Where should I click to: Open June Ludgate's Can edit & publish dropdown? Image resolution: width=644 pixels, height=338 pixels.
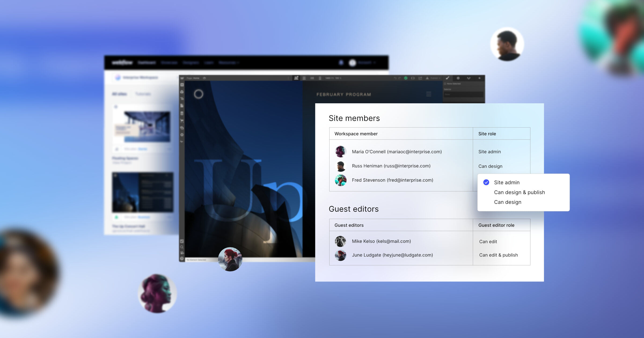[x=498, y=255]
